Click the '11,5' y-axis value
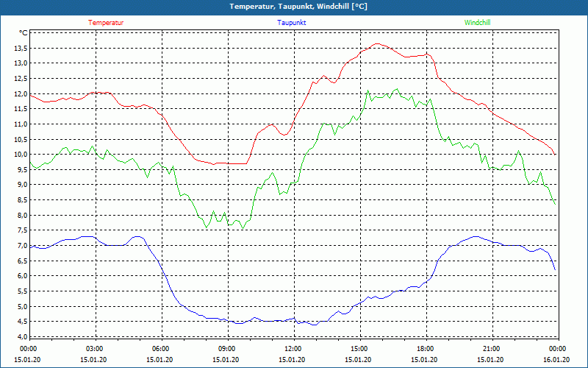 (21, 109)
